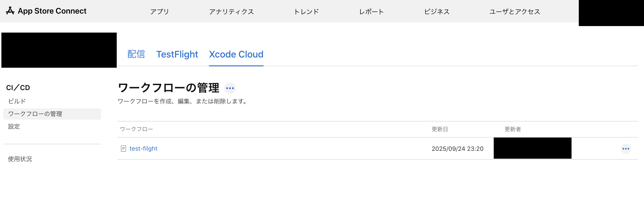Click the App Store Connect title text
The image size is (644, 202).
[52, 11]
